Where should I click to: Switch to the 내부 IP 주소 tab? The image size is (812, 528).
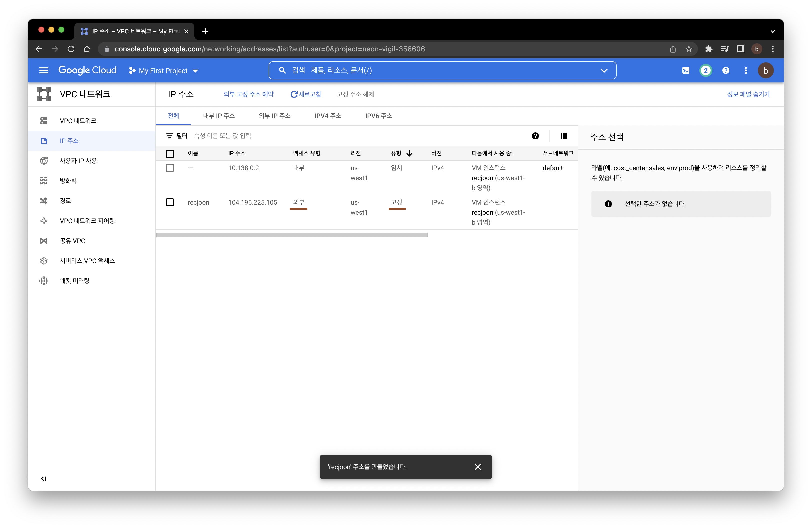(x=219, y=116)
